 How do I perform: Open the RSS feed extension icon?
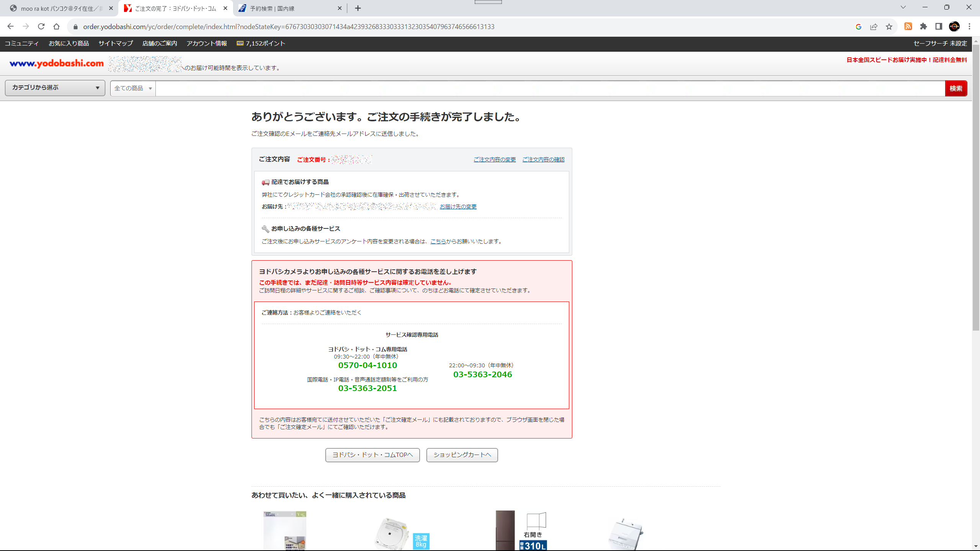[x=908, y=26]
